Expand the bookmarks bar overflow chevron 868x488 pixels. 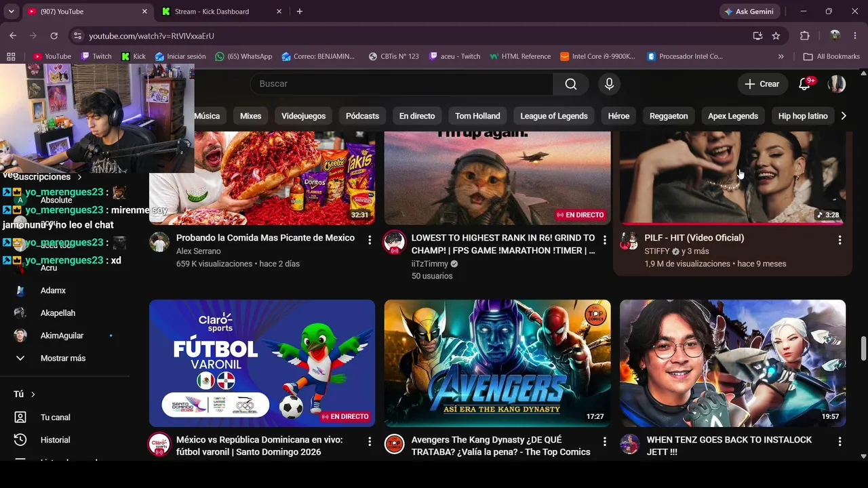pos(781,56)
